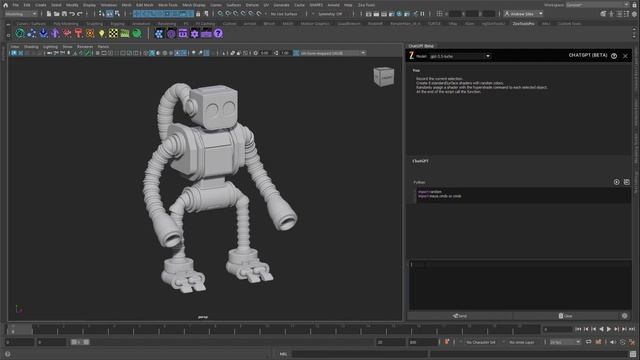Viewport: 640px width, 360px height.
Task: Click the red T-shaped shelf icon
Action: (78, 33)
